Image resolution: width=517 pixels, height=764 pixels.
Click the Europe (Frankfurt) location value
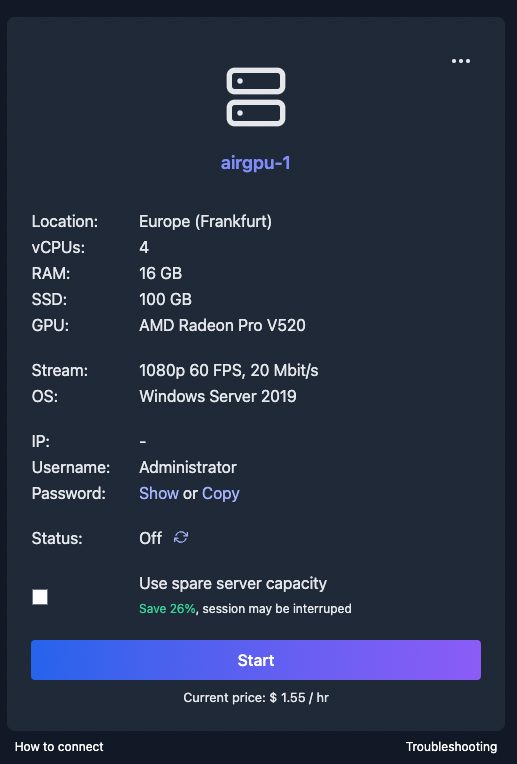pyautogui.click(x=206, y=221)
